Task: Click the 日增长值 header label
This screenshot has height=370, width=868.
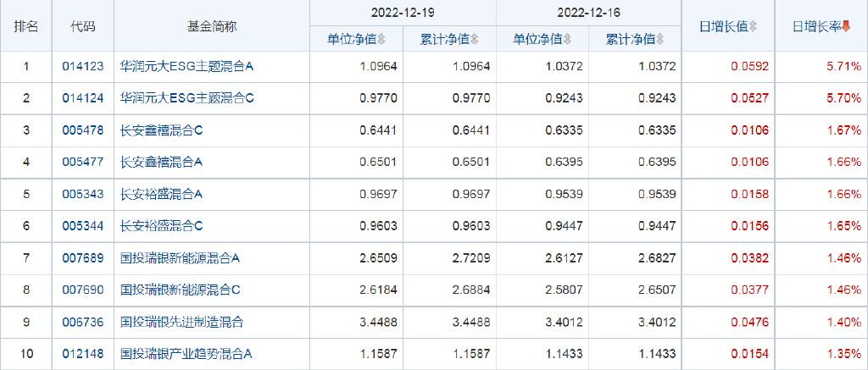Action: (x=724, y=26)
